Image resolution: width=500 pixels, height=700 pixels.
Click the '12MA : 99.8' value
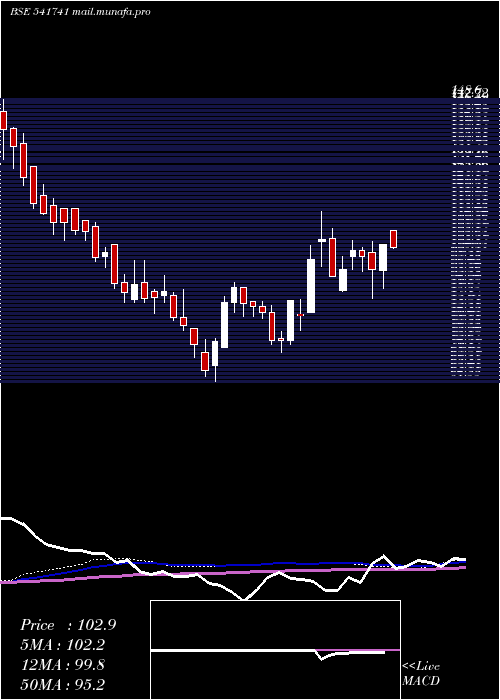click(62, 665)
